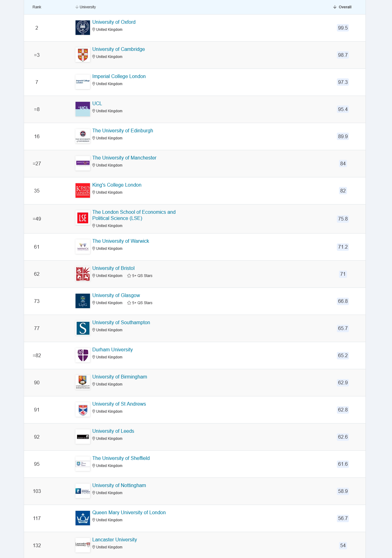The image size is (392, 558).
Task: Click the purple UCL logo
Action: (83, 109)
